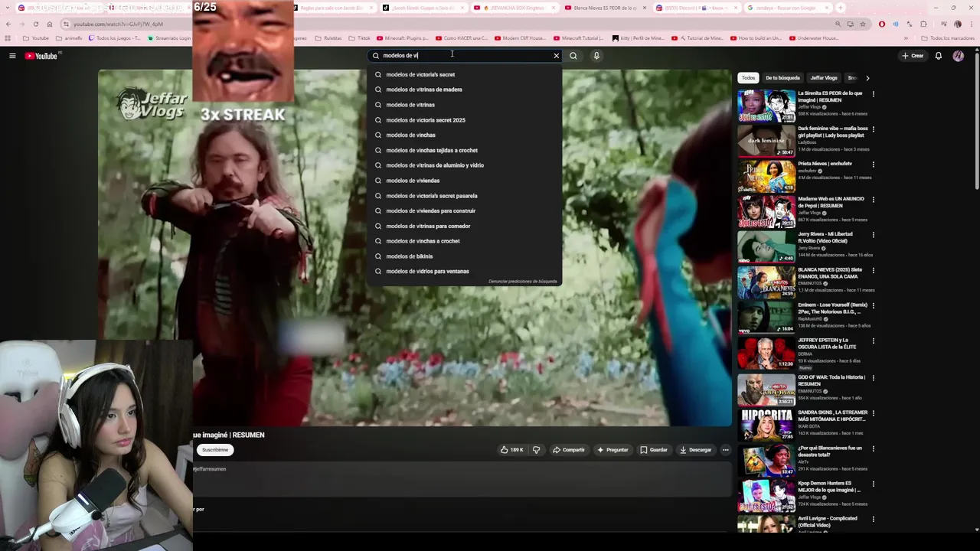This screenshot has width=980, height=551.
Task: Choose suggestion 'modelos de vidrios para ventanas'
Action: click(464, 272)
